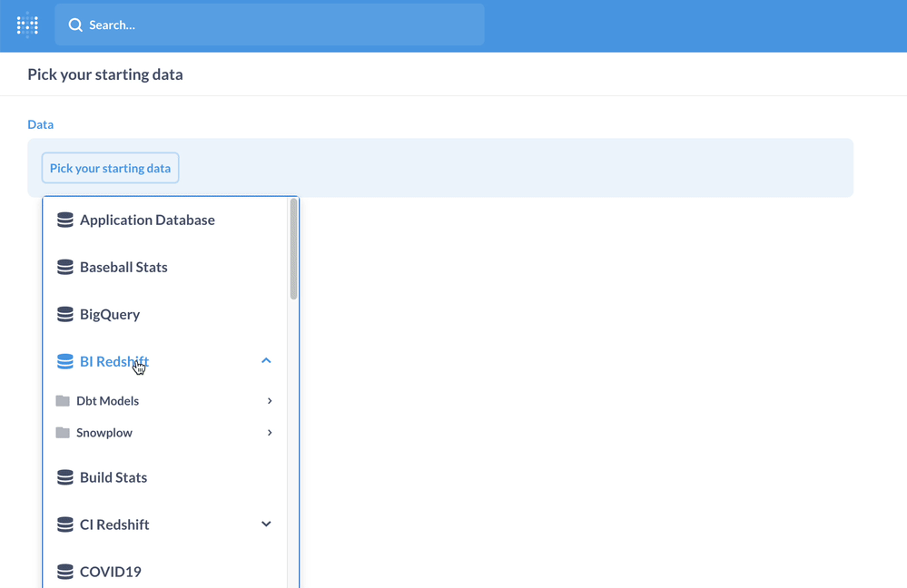Click the BigQuery database icon
Screen dimensions: 907x588
click(64, 313)
